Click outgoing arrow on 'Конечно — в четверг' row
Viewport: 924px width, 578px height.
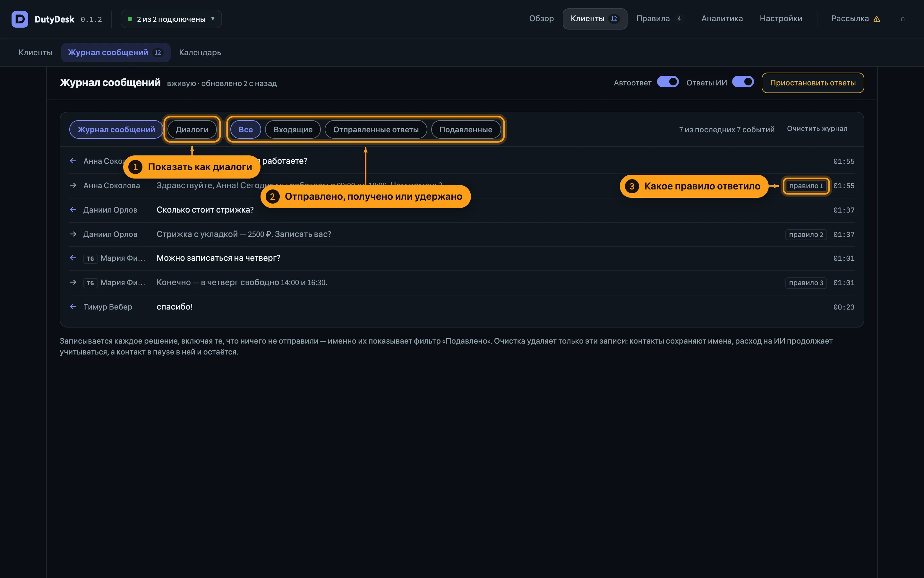[x=73, y=283]
